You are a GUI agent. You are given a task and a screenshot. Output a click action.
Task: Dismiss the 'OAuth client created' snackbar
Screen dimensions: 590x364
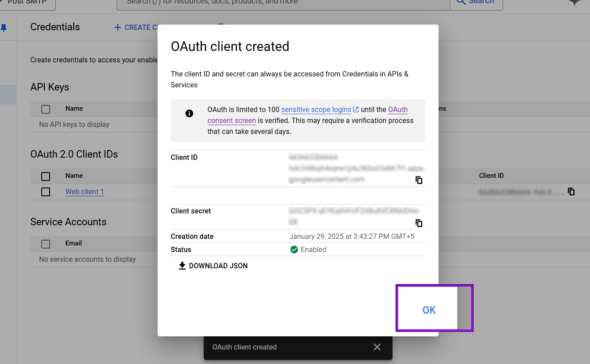pos(377,347)
